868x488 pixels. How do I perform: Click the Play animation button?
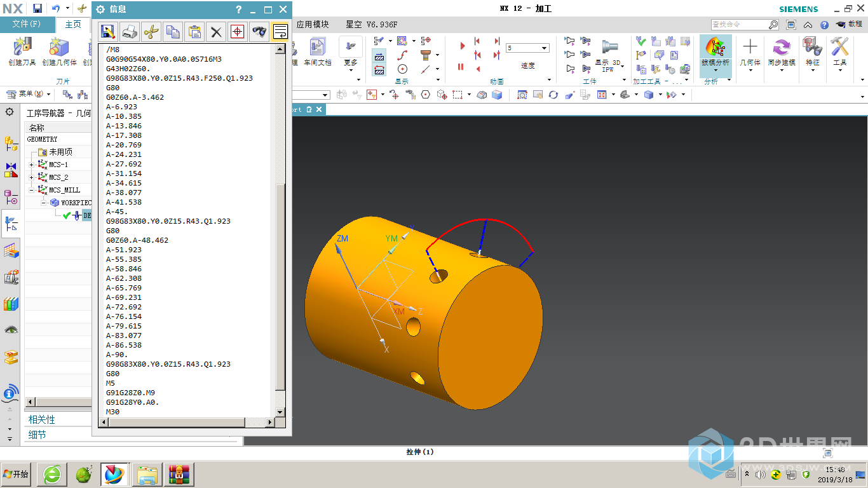462,46
